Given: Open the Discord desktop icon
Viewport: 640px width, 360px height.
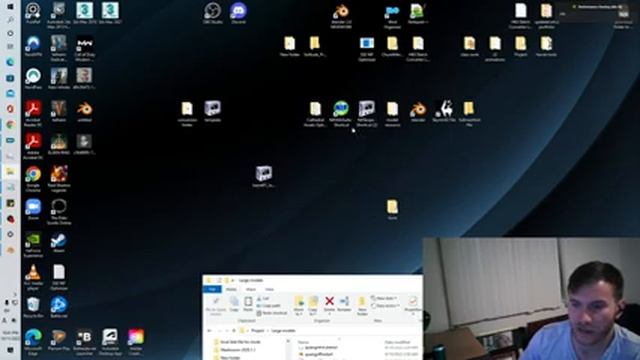Looking at the screenshot, I should click(238, 13).
